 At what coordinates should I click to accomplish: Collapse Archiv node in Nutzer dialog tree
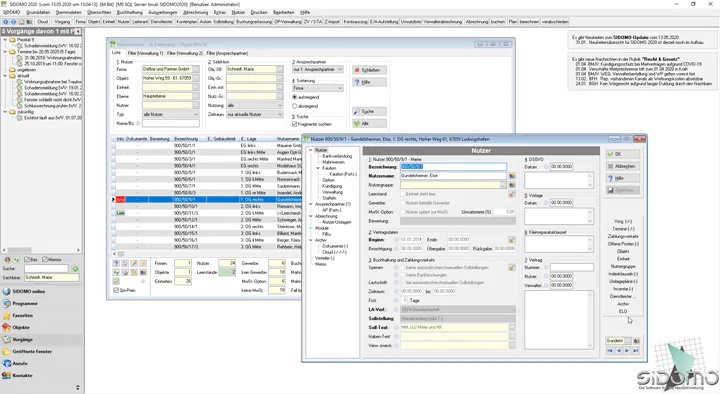click(x=311, y=240)
